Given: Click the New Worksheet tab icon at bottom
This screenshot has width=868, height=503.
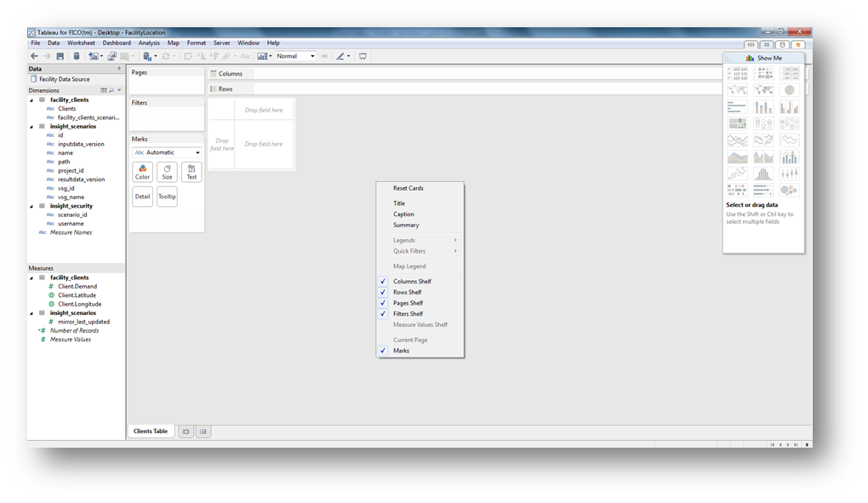Looking at the screenshot, I should click(186, 431).
